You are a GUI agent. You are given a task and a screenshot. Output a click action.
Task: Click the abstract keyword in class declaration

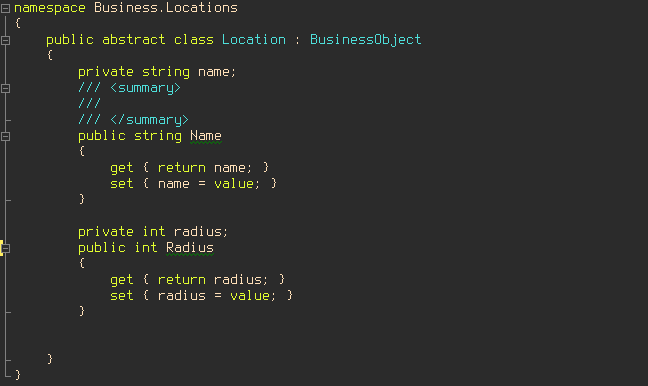click(x=133, y=40)
